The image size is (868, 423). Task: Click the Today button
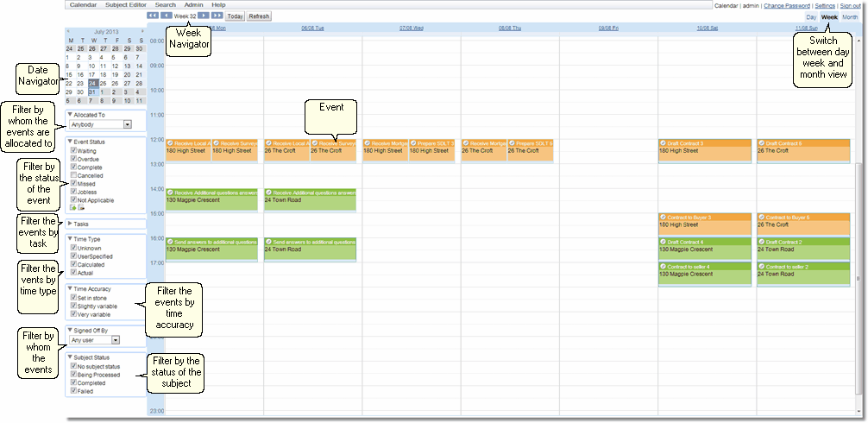click(x=235, y=16)
